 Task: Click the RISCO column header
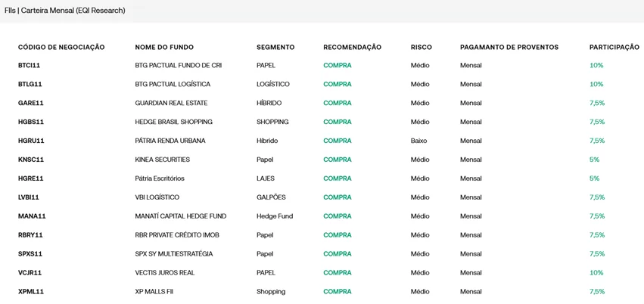[422, 47]
